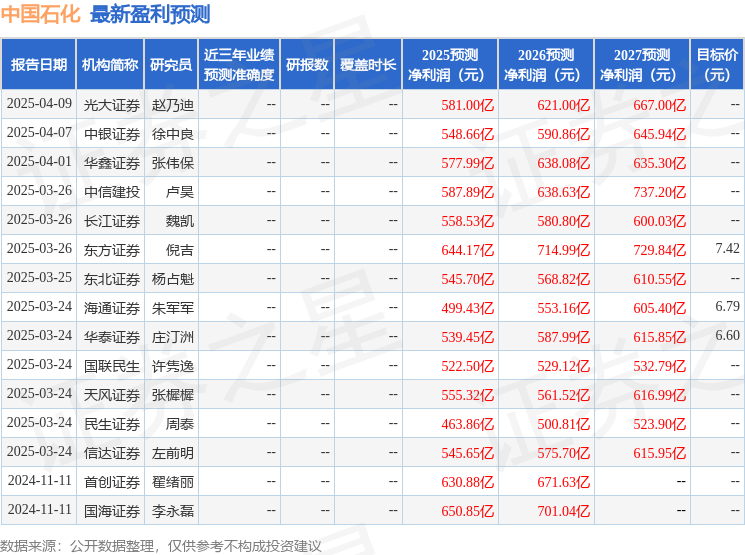Image resolution: width=745 pixels, height=555 pixels.
Task: Click researcher 张伟保
Action: pos(172,163)
